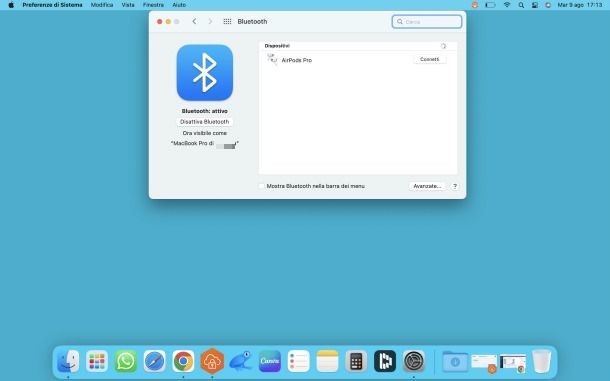Open the Trash in the Dock
610x381 pixels.
tap(542, 361)
